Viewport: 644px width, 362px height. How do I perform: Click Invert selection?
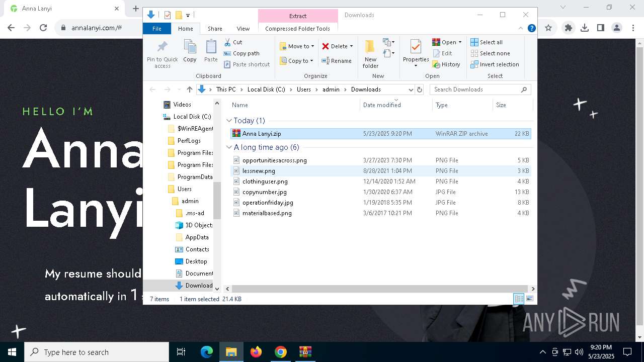point(495,64)
